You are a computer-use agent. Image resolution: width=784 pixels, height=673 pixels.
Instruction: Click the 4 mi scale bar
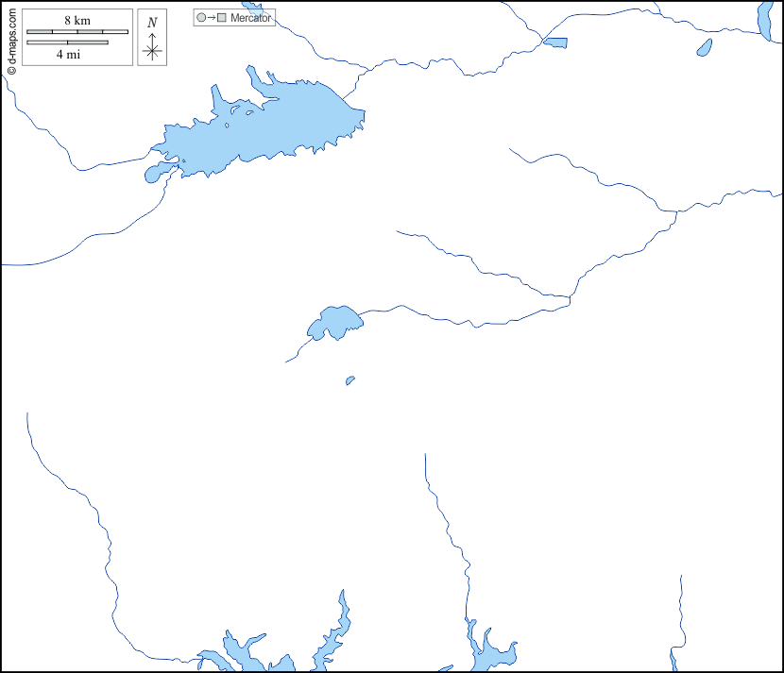67,42
